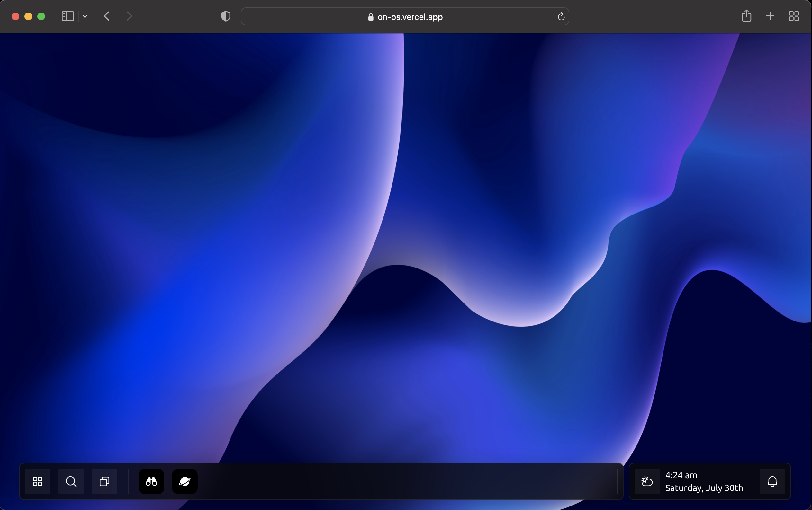Go back to previous page

pos(106,16)
